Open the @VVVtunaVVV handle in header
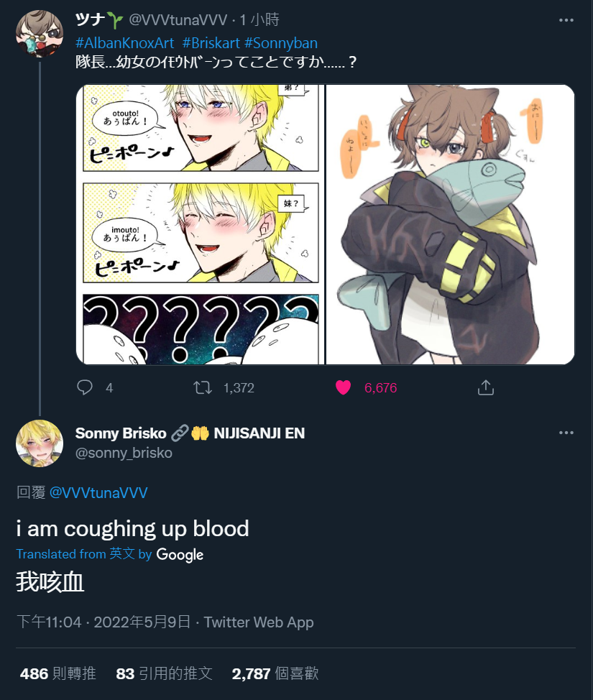Viewport: 593px width, 700px height. click(x=178, y=20)
